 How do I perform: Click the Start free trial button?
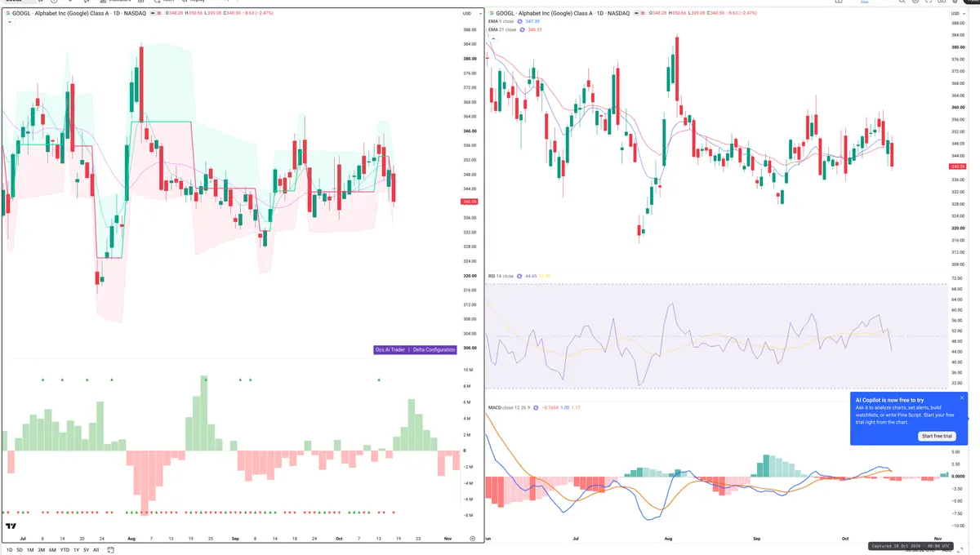938,436
